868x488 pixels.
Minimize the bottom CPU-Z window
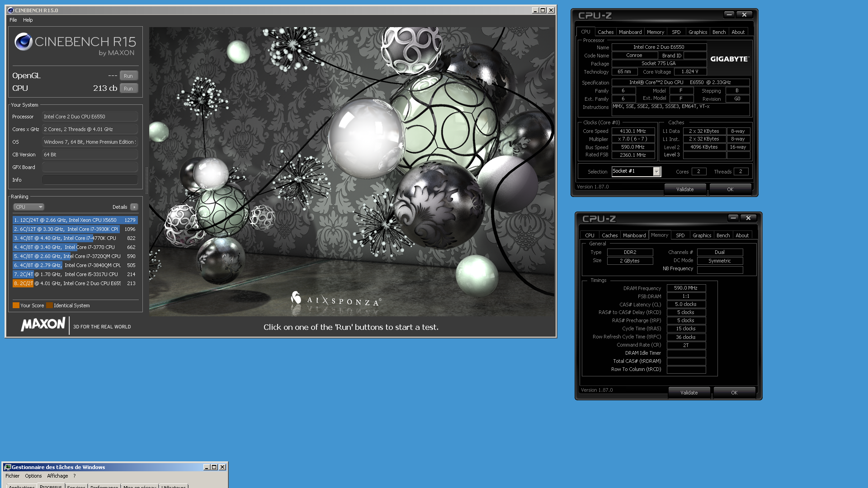tap(733, 218)
